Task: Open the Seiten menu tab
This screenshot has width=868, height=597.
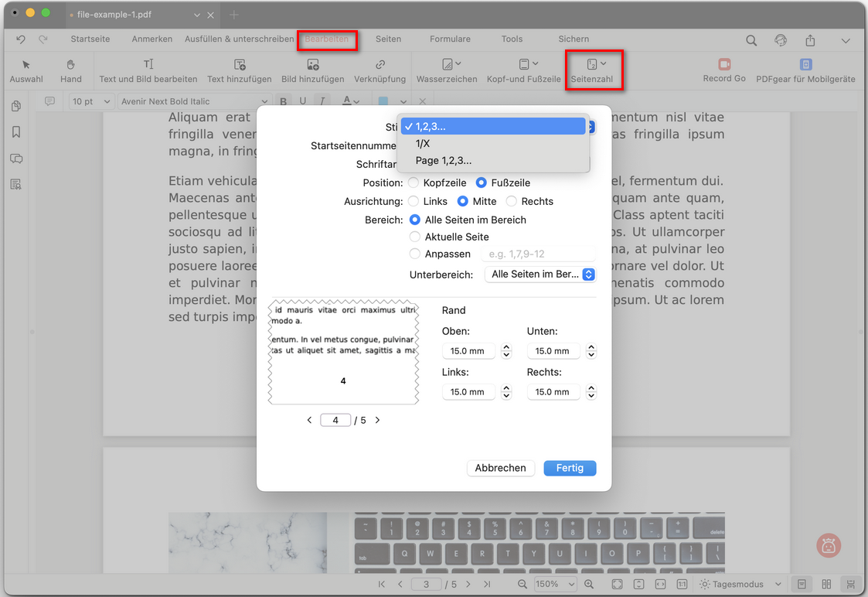Action: point(388,39)
